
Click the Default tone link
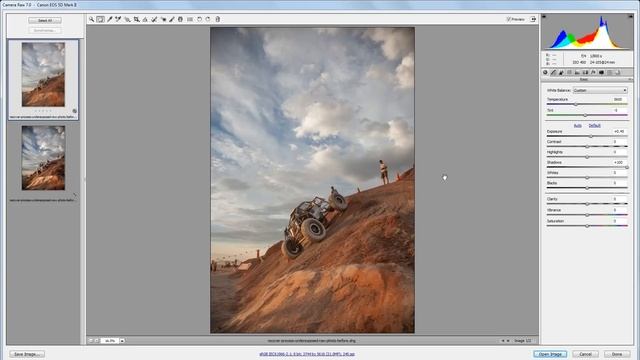point(594,126)
